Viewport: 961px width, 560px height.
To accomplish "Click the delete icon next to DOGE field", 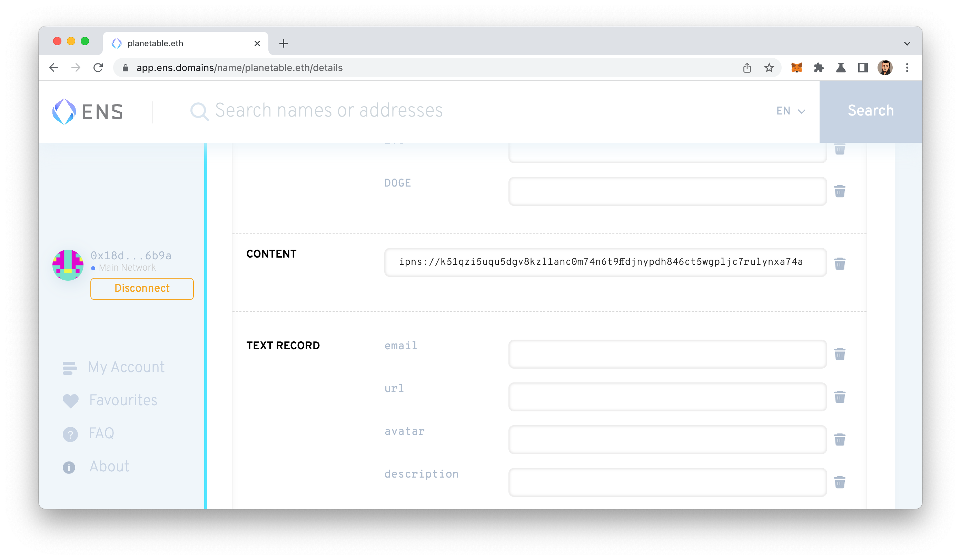I will click(840, 191).
